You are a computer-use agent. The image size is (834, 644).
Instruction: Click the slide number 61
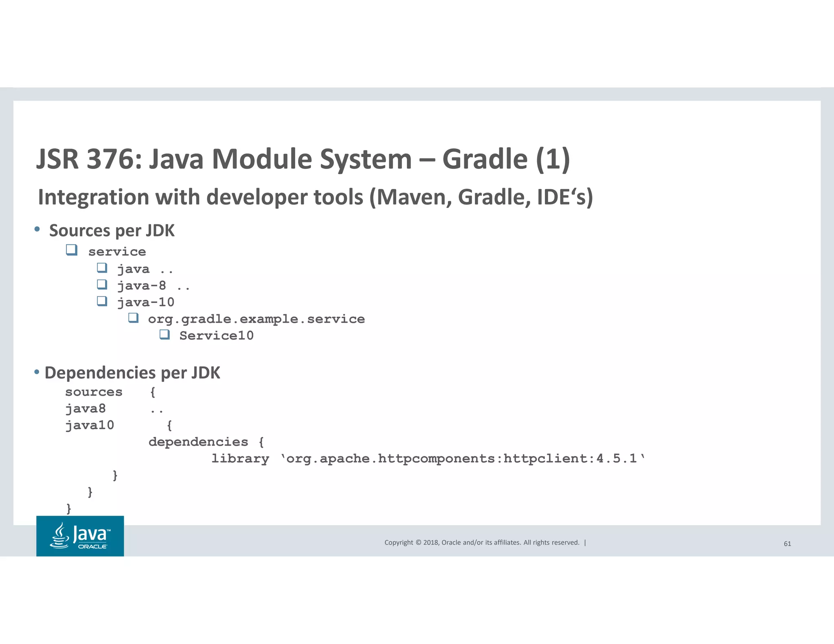tap(787, 543)
